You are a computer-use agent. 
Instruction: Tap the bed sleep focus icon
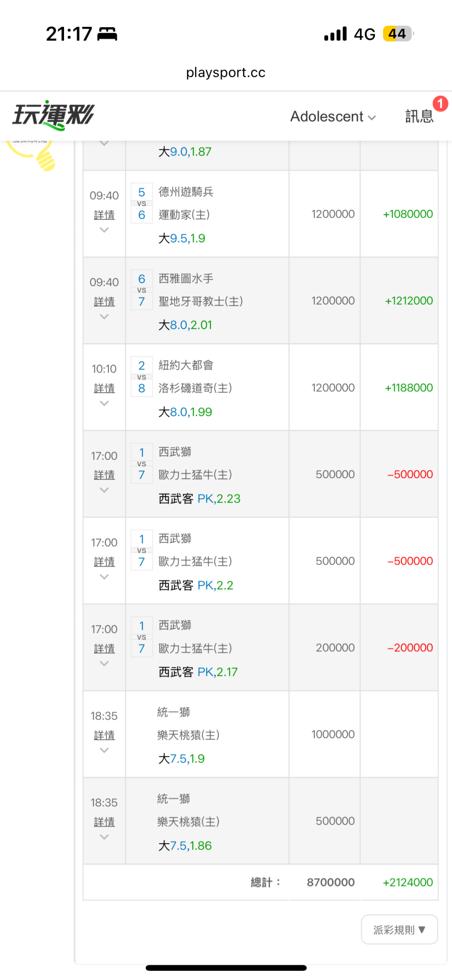click(107, 34)
